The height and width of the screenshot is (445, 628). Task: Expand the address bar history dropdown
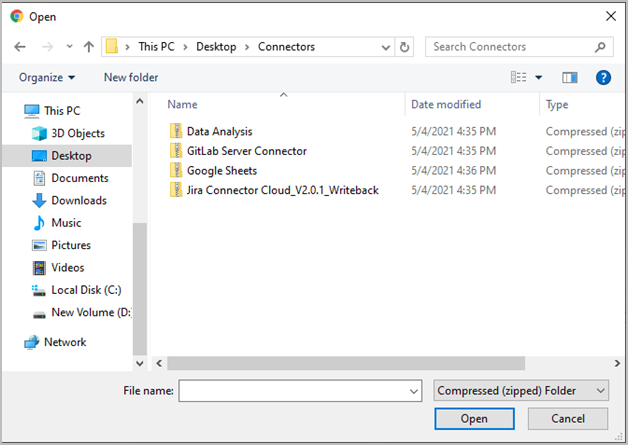(x=386, y=47)
